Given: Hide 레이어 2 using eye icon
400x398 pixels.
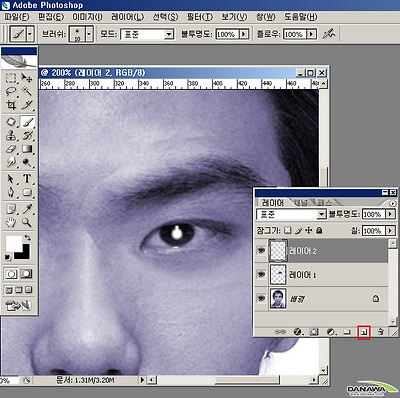Looking at the screenshot, I should [261, 250].
